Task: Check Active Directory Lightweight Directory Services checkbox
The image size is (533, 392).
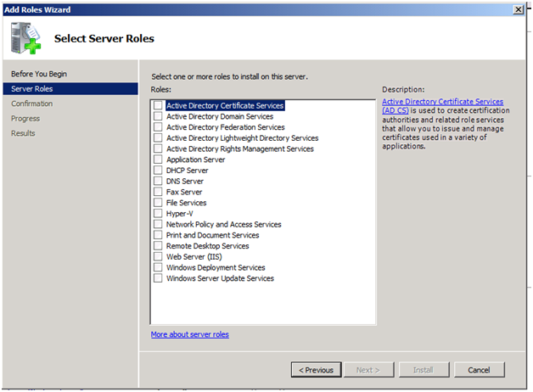Action: (158, 138)
